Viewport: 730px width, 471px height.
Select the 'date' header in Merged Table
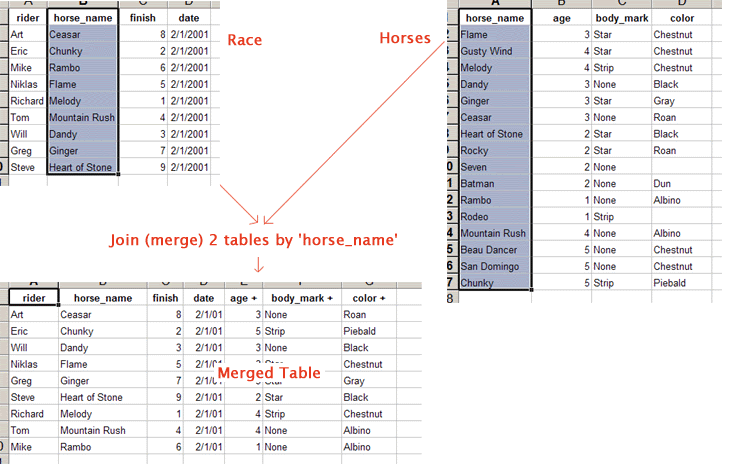tap(203, 298)
